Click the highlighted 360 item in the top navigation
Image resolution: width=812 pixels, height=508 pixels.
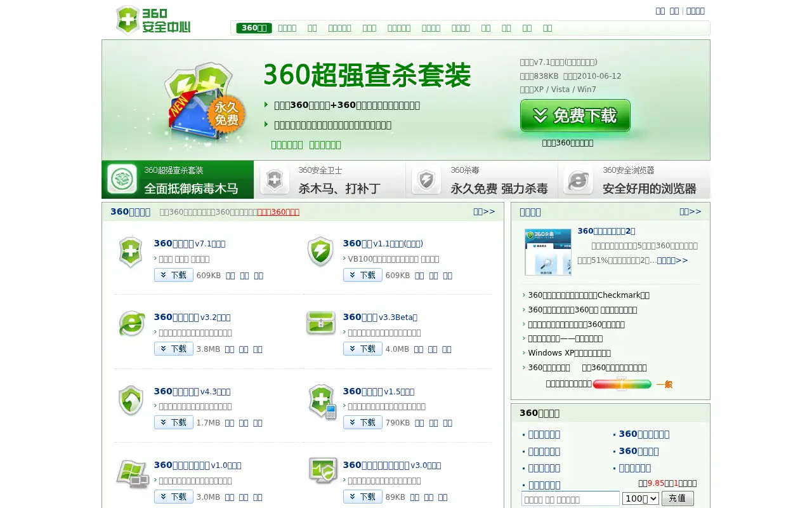pyautogui.click(x=254, y=28)
